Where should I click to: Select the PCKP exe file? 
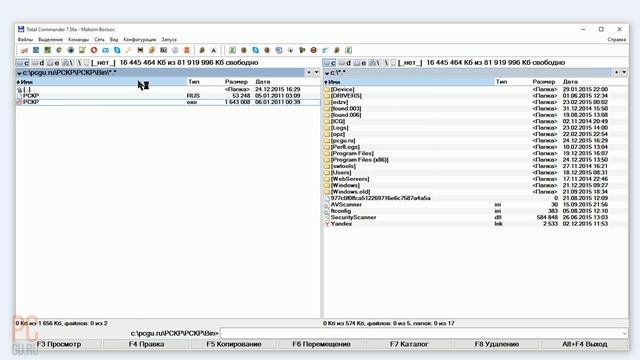(168, 102)
